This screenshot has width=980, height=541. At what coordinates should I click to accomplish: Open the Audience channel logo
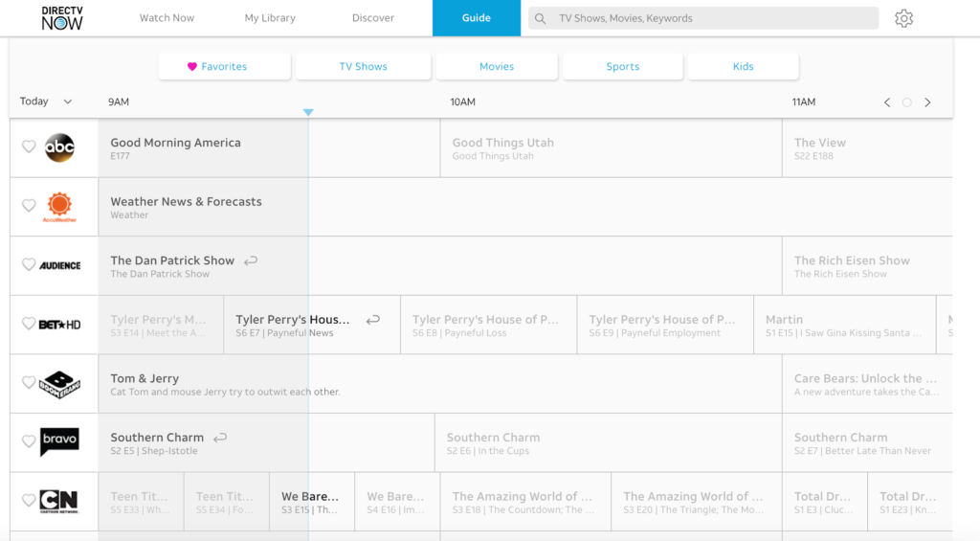(60, 266)
